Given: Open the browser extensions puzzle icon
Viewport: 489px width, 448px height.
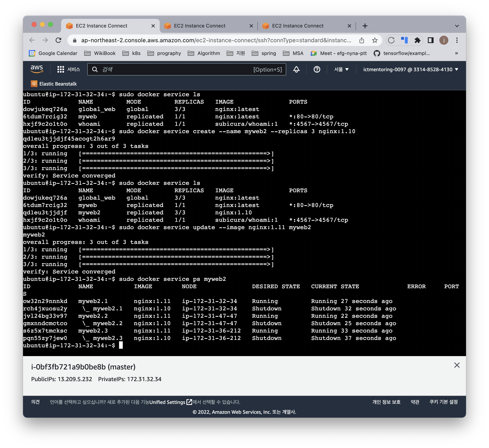Looking at the screenshot, I should (x=417, y=40).
